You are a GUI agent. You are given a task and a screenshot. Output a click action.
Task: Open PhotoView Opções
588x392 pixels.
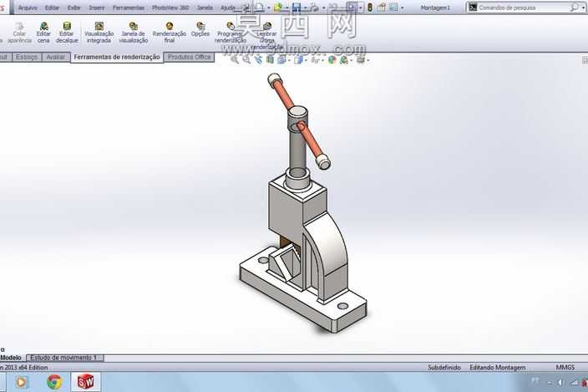[x=200, y=29]
